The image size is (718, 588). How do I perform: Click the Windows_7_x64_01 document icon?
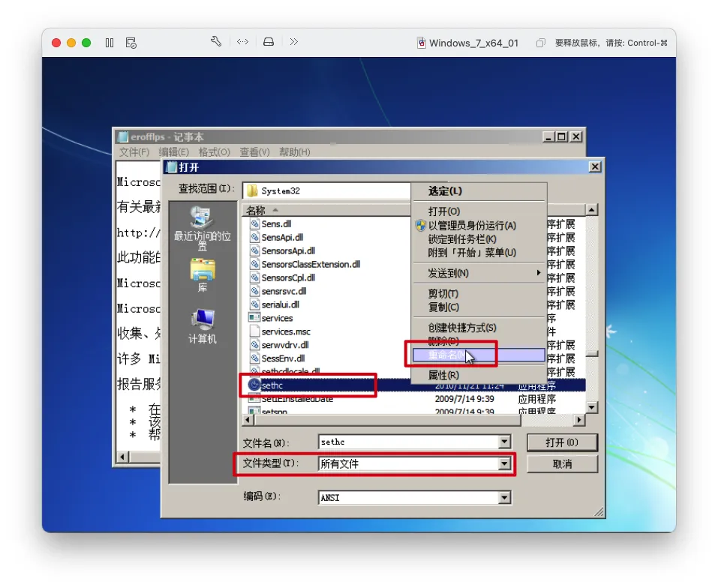[x=421, y=43]
